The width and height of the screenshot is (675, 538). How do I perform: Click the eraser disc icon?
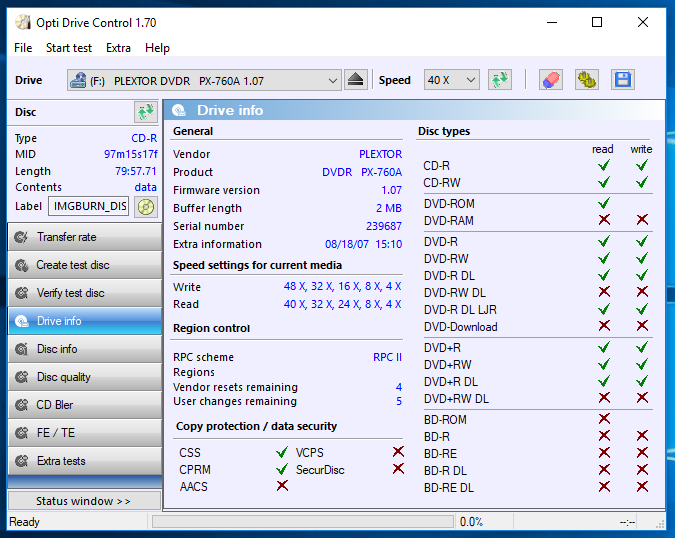(x=551, y=80)
